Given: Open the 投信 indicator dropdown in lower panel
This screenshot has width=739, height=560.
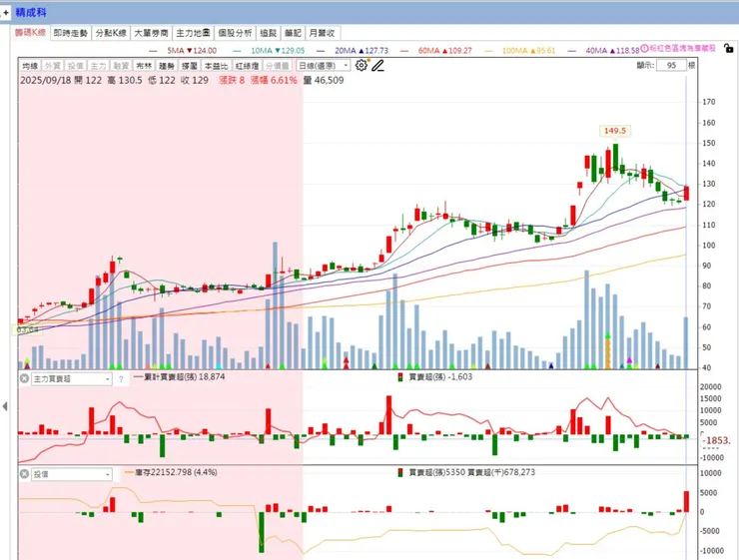Looking at the screenshot, I should coord(72,474).
